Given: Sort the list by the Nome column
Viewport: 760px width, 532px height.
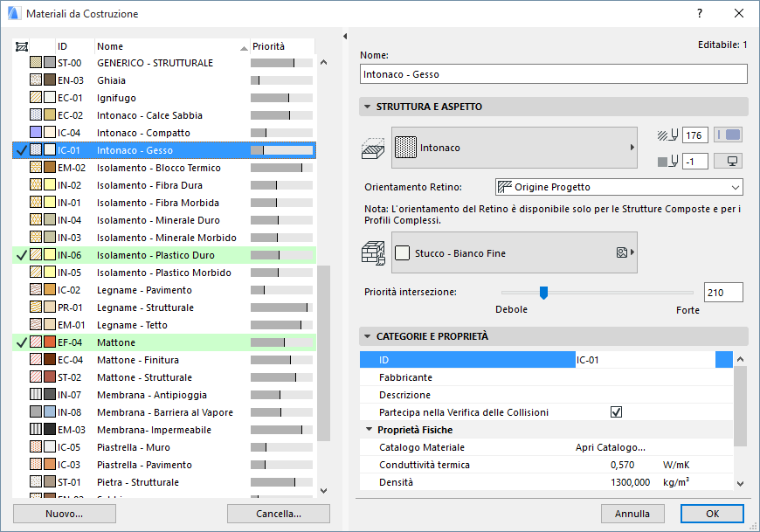Looking at the screenshot, I should click(172, 46).
